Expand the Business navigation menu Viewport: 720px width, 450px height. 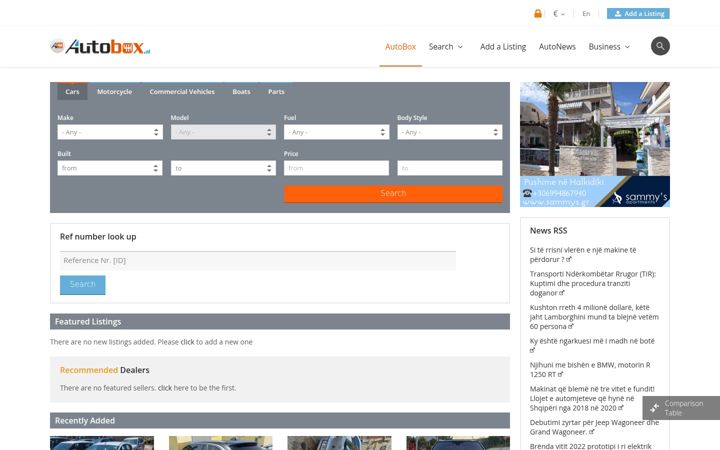[609, 46]
